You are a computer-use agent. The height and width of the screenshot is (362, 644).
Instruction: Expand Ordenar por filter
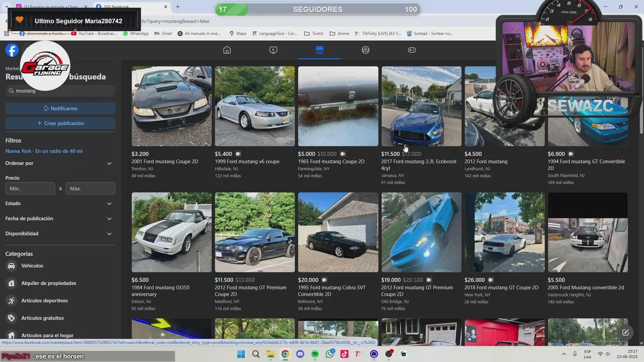60,163
